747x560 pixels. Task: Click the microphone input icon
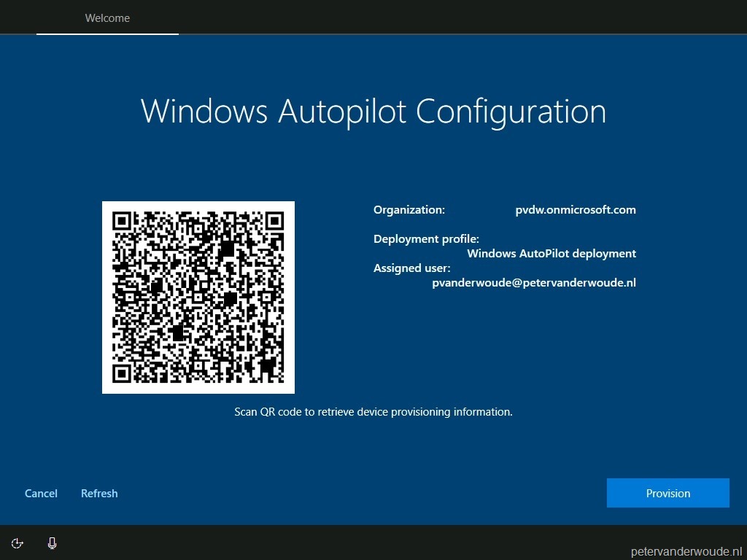click(x=51, y=543)
